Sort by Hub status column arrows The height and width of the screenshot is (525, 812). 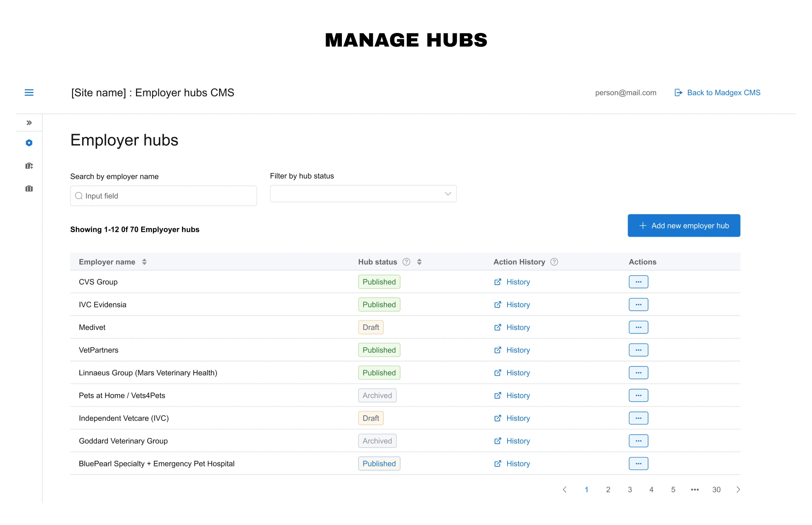click(419, 262)
